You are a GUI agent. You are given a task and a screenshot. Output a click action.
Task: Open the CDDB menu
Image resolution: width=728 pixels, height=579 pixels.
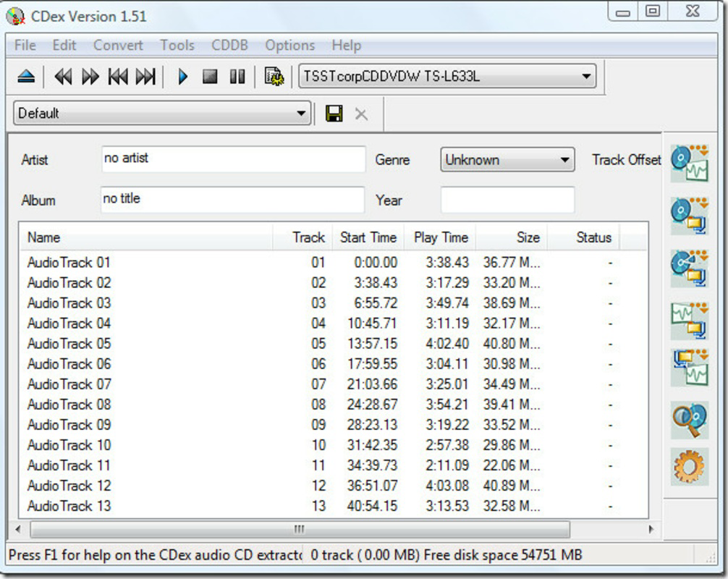tap(230, 45)
